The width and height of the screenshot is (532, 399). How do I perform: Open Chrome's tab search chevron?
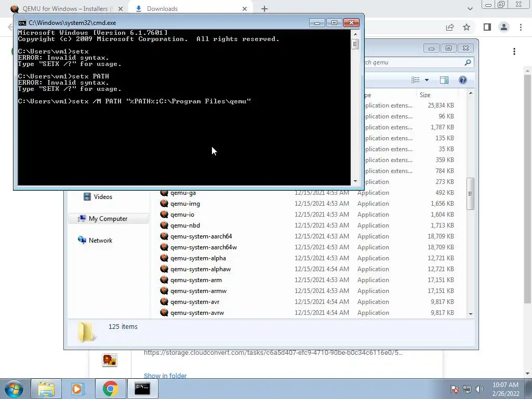point(470,9)
